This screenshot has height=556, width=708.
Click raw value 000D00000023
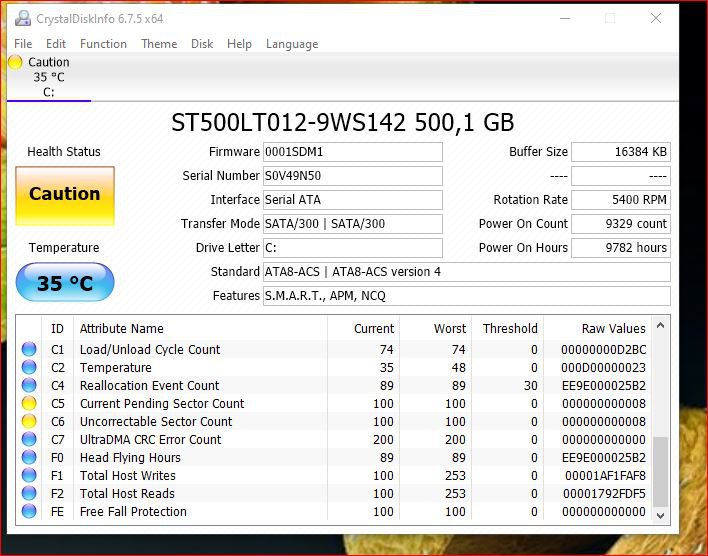(604, 368)
